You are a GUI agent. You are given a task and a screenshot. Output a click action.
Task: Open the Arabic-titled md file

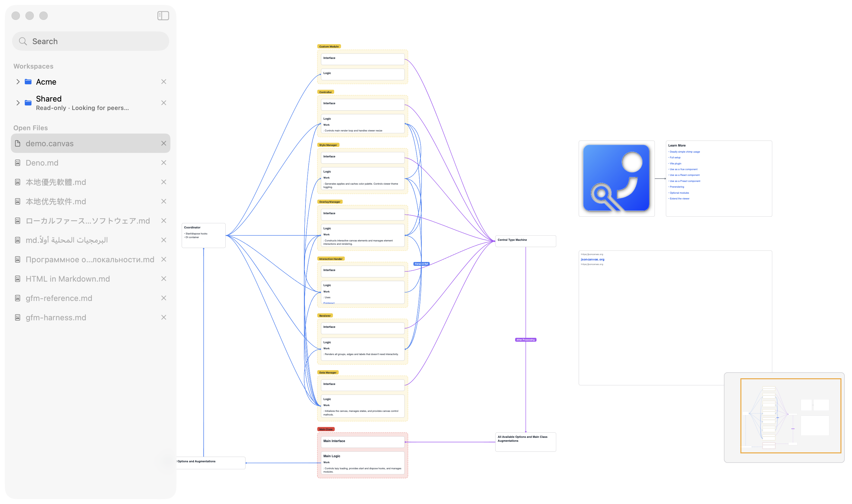[x=91, y=240]
